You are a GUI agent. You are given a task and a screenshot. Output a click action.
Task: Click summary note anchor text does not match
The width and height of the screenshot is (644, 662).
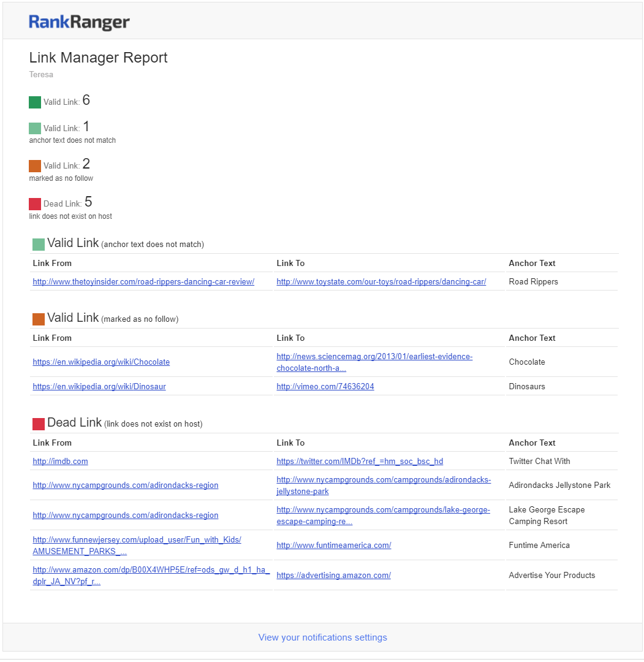point(72,140)
